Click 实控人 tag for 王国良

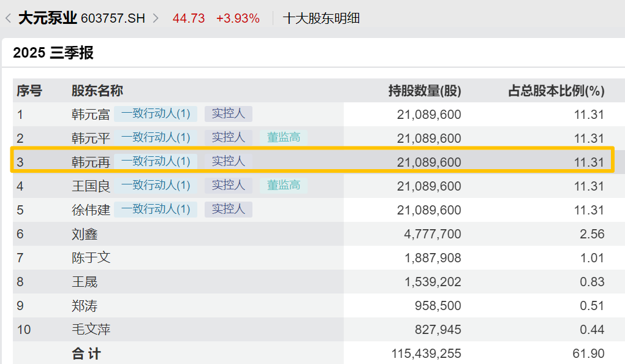point(229,186)
